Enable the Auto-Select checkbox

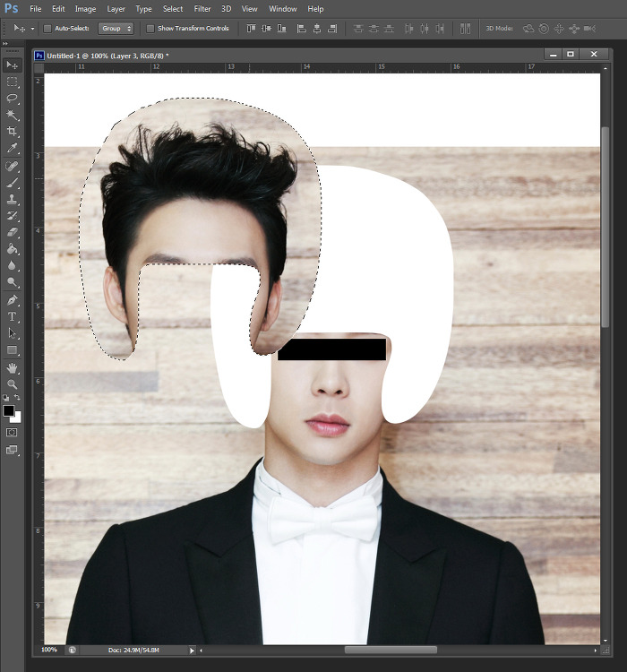(x=47, y=29)
